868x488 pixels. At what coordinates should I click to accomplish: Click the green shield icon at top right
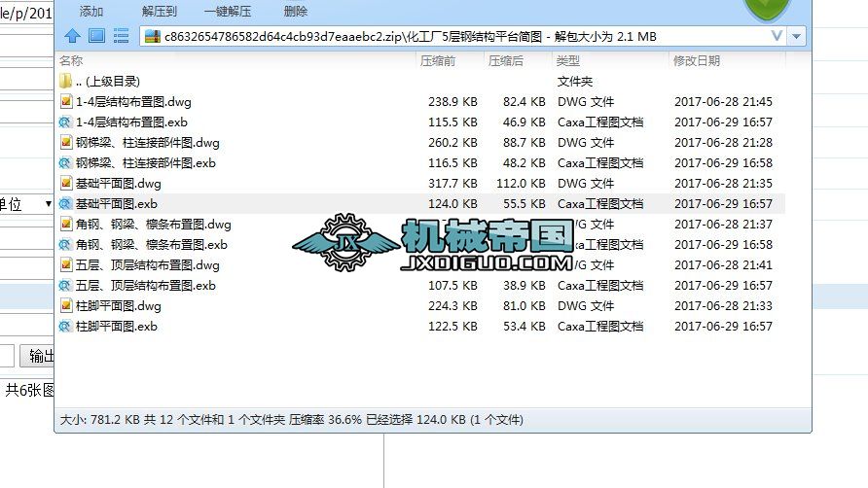pos(767,9)
